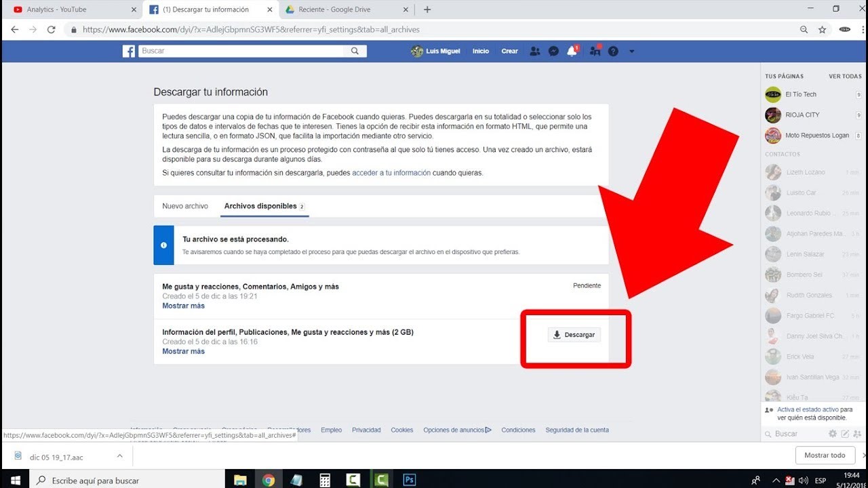Compose a new message via the pencil icon

click(844, 433)
